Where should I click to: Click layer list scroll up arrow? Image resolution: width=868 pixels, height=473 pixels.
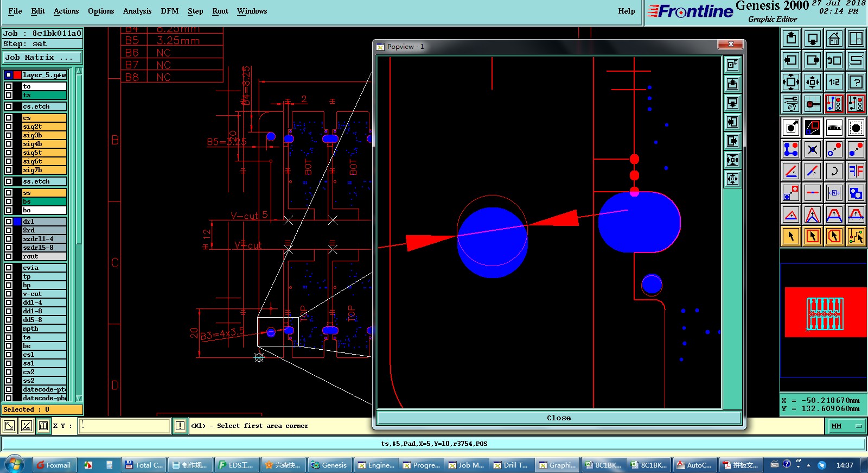[x=79, y=71]
